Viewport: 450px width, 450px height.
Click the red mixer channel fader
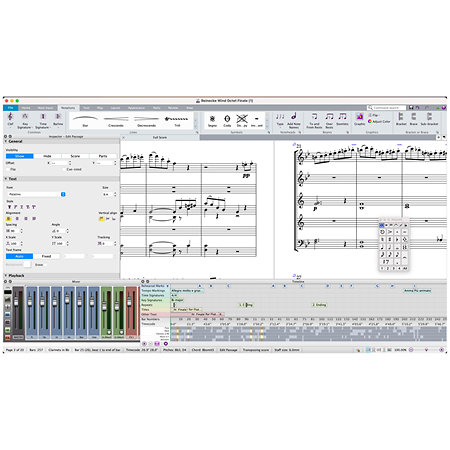(129, 302)
